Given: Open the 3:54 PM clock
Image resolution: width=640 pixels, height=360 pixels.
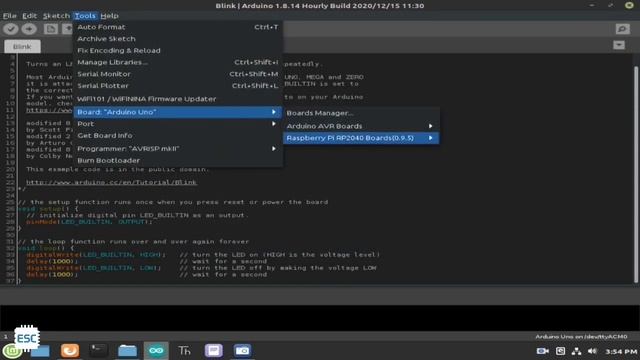Looking at the screenshot, I should point(621,351).
